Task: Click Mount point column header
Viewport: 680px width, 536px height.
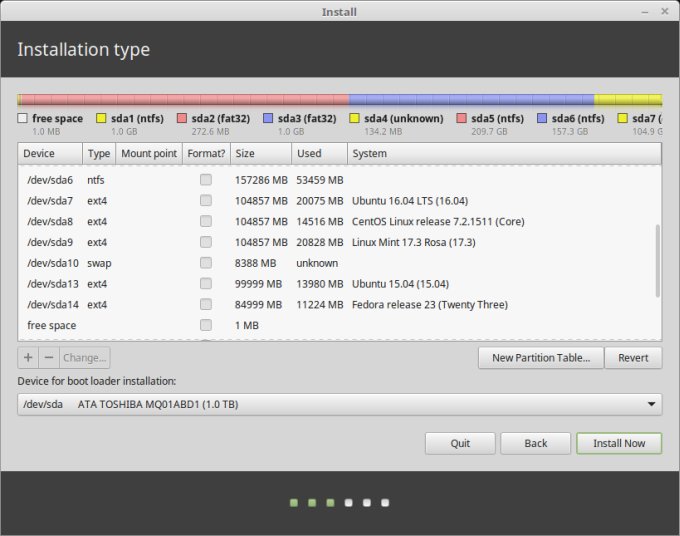Action: [149, 154]
